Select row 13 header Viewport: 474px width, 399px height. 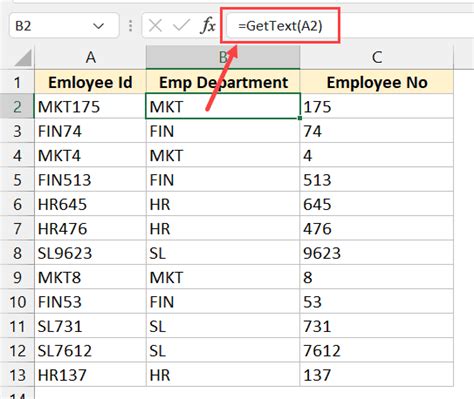click(17, 375)
